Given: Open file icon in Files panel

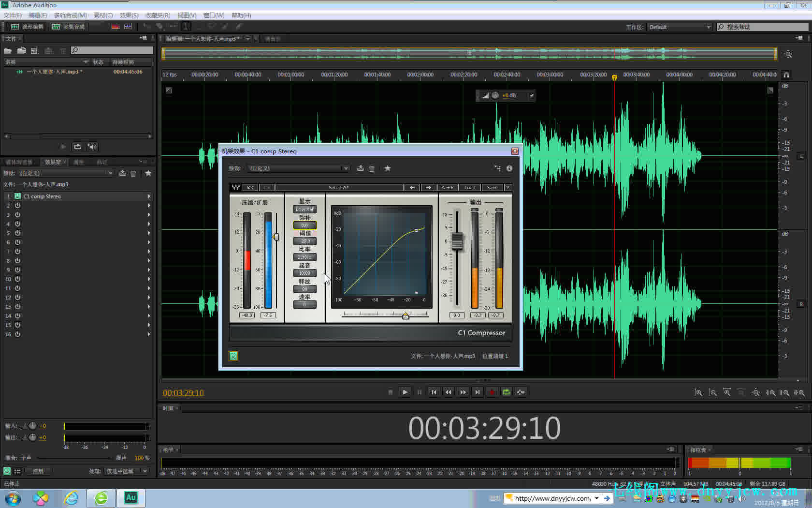Looking at the screenshot, I should tap(8, 50).
